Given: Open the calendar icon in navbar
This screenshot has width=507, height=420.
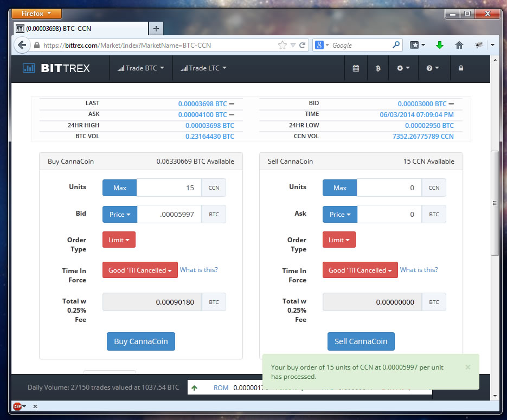Looking at the screenshot, I should [x=356, y=68].
